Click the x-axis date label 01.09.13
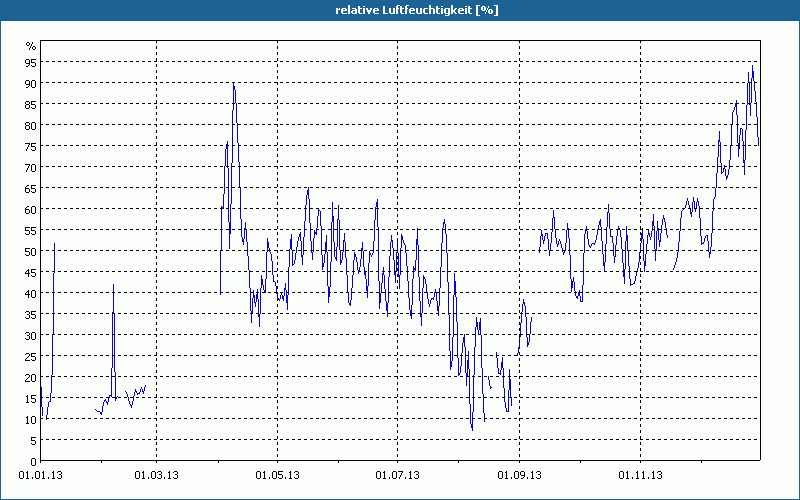Viewport: 800px width, 500px height. click(x=519, y=476)
